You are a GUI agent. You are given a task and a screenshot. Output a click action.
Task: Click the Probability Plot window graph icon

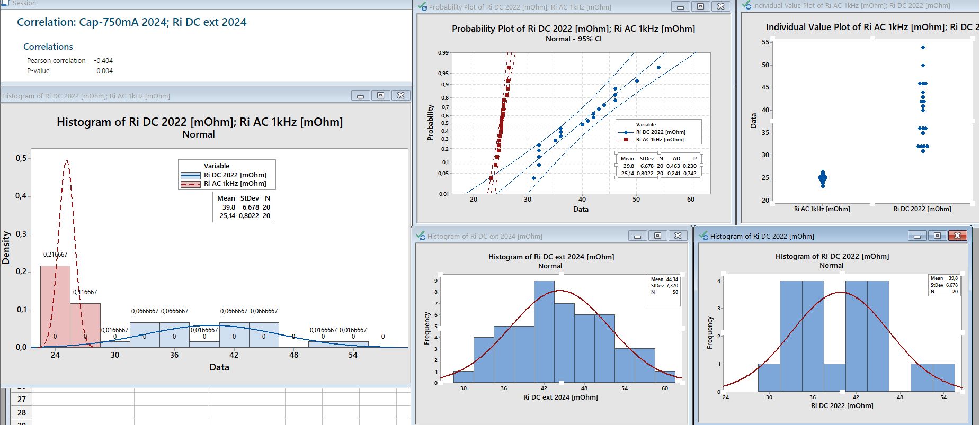(422, 7)
